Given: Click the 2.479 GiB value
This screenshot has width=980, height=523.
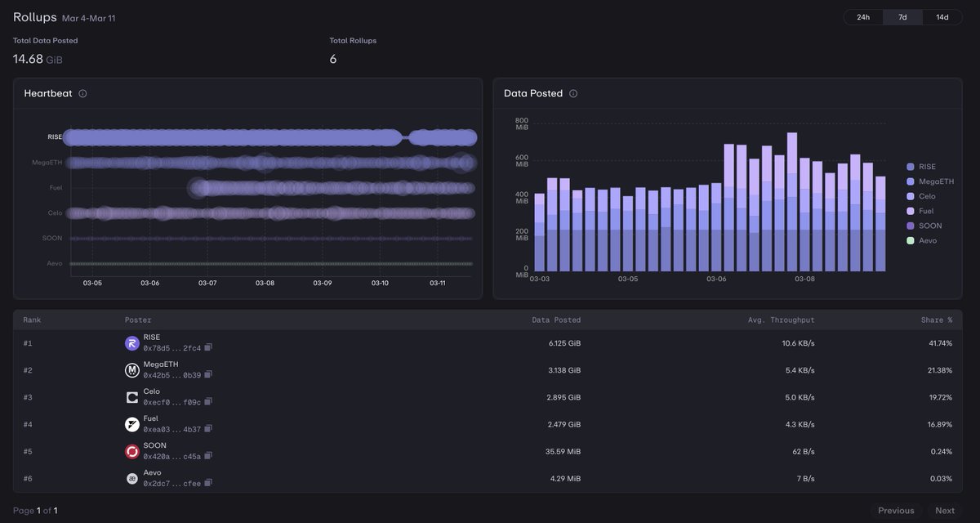Looking at the screenshot, I should [563, 424].
